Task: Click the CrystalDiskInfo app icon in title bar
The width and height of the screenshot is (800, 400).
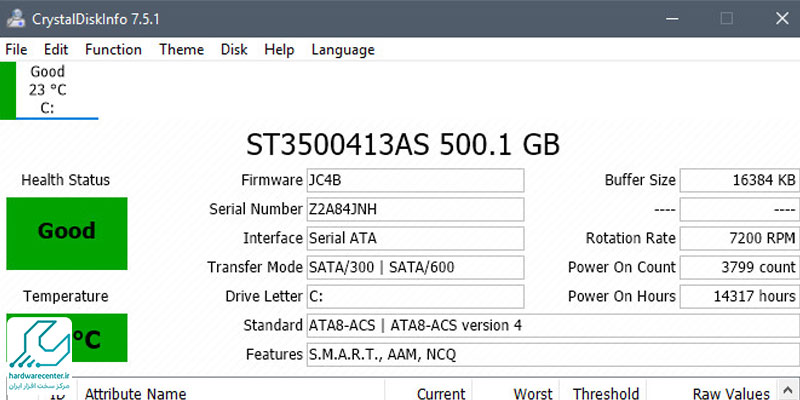Action: point(16,18)
